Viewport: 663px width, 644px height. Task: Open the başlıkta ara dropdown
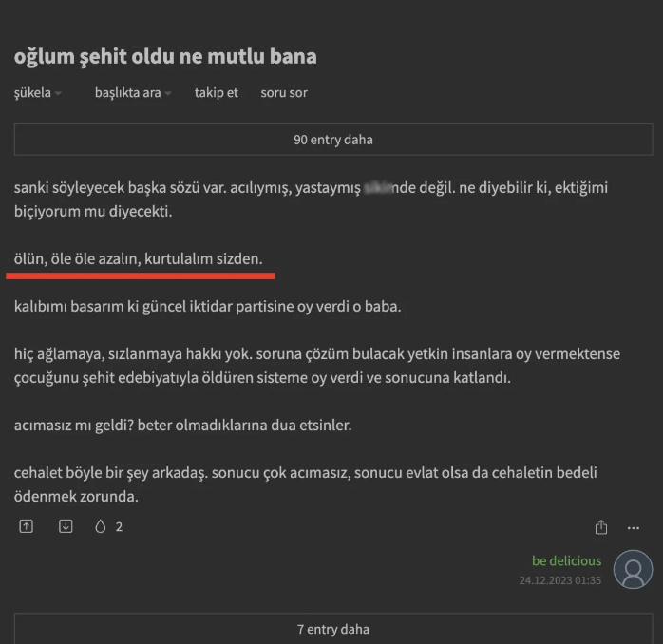(133, 92)
